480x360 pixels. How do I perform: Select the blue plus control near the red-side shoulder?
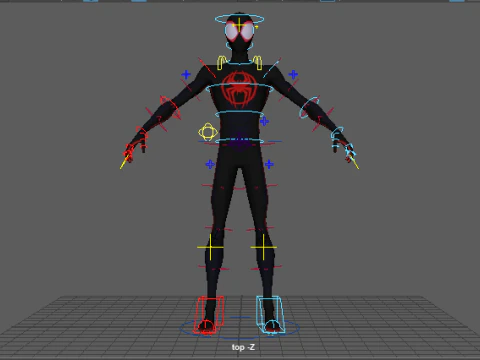(186, 74)
